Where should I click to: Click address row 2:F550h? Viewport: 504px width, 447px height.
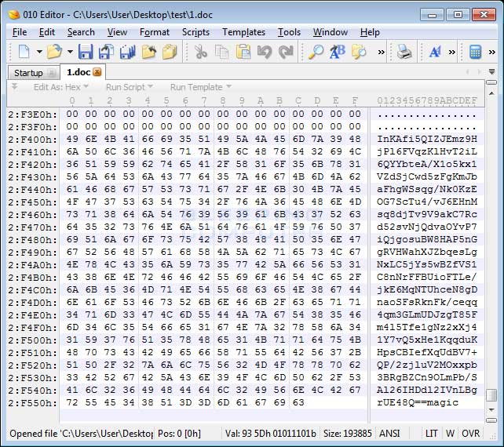[32, 402]
